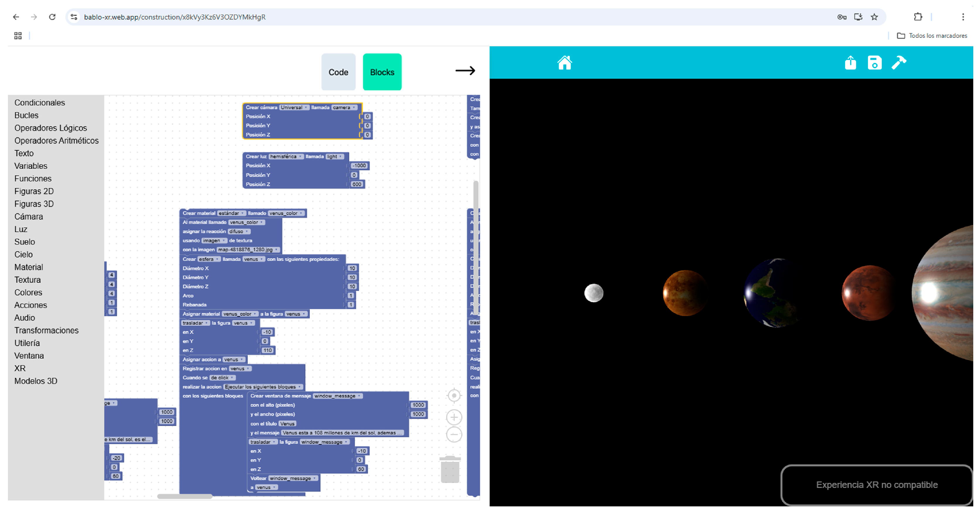Image resolution: width=980 pixels, height=514 pixels.
Task: Open the Audio category
Action: pyautogui.click(x=24, y=318)
